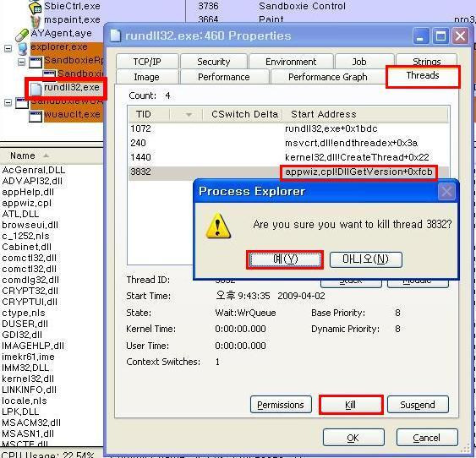Open the Strings tab

[426, 61]
